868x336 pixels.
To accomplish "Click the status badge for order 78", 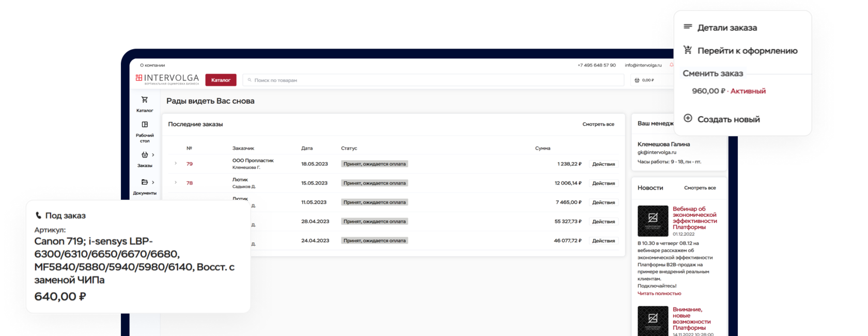I will 375,183.
